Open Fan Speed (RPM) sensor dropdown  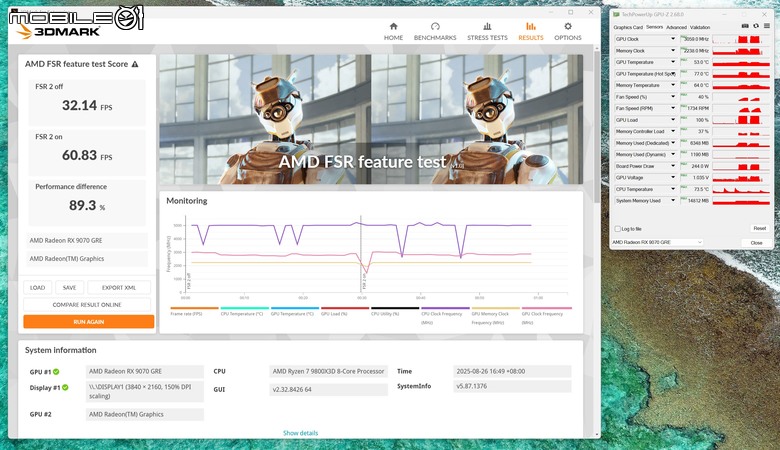(673, 108)
